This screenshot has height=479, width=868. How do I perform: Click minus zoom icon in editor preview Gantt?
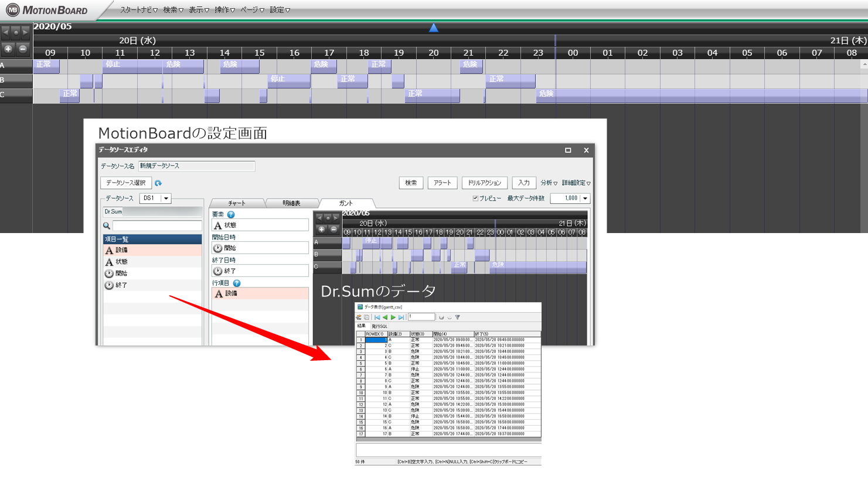click(x=333, y=230)
